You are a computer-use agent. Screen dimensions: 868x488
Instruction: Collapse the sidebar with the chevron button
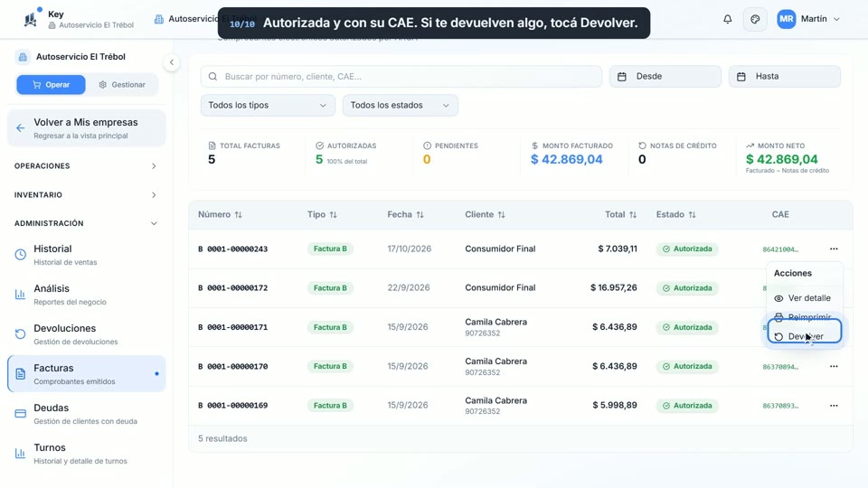coord(172,62)
